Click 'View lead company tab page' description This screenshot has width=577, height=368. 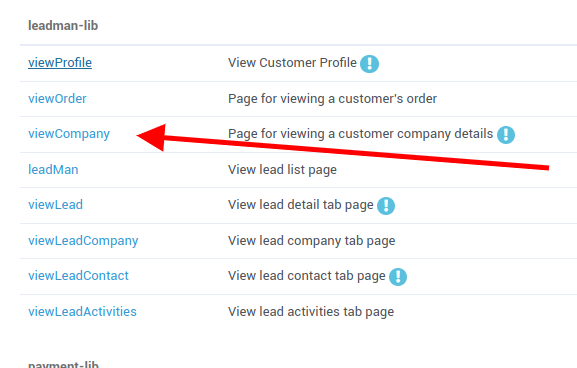pyautogui.click(x=311, y=241)
